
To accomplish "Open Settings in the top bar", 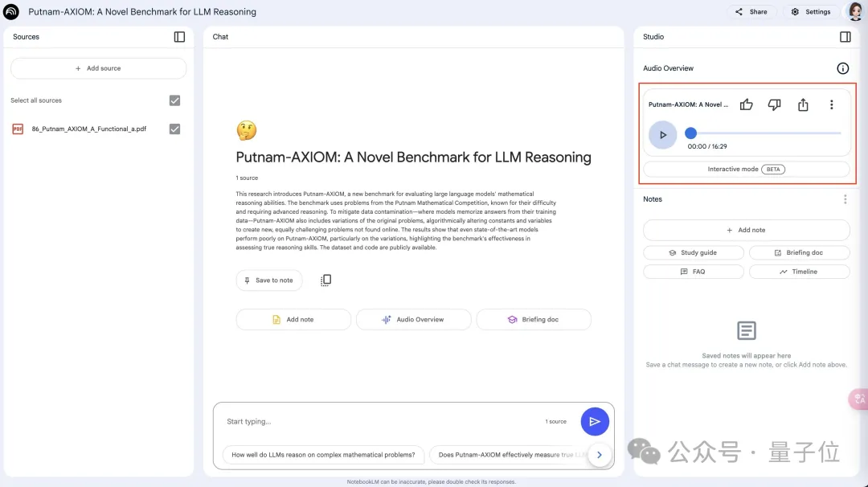I will coord(811,12).
